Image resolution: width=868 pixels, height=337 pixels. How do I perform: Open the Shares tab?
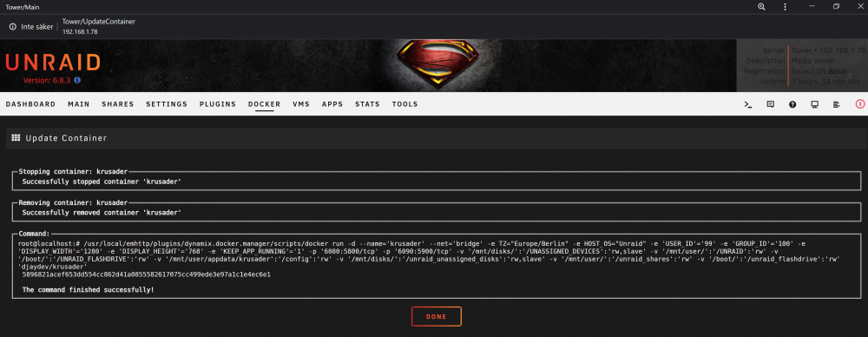click(118, 104)
